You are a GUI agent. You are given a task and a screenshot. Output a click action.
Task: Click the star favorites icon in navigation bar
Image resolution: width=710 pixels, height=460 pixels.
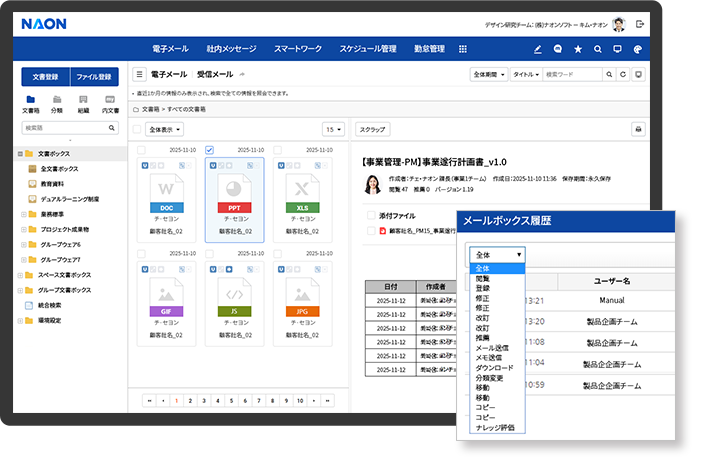578,48
